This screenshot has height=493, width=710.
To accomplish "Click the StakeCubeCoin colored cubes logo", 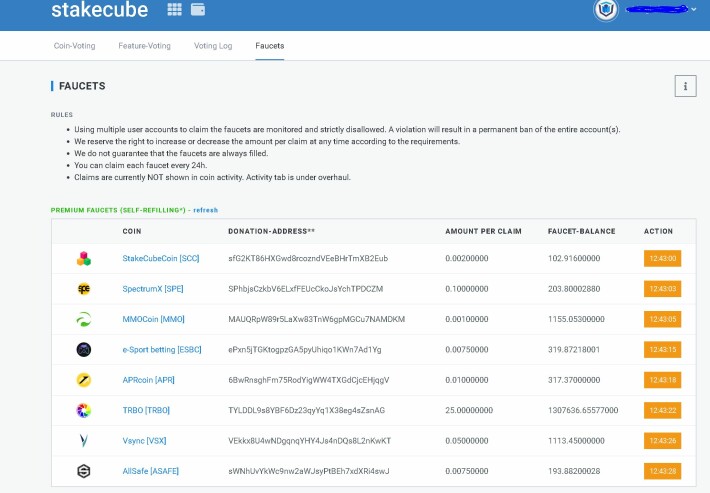I will 84,258.
